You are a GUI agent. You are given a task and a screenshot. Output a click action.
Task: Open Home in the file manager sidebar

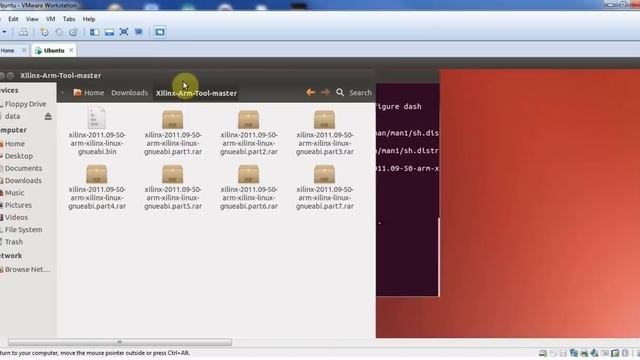click(x=15, y=144)
